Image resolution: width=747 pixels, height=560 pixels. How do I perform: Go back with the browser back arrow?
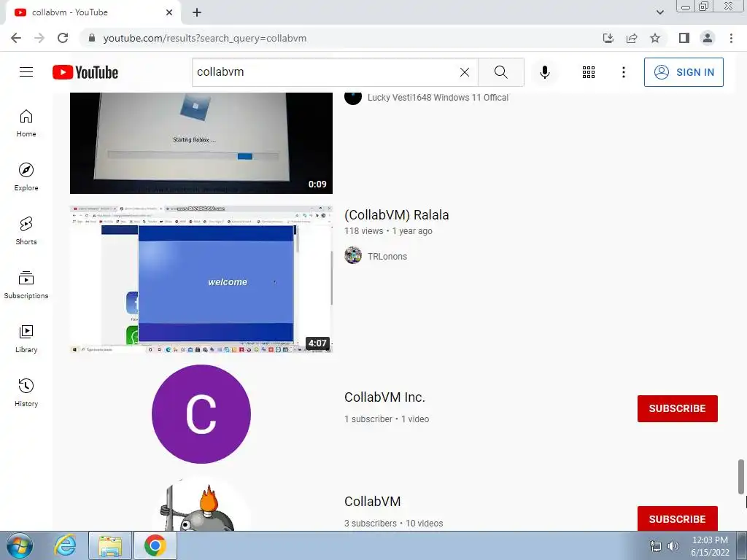click(x=16, y=38)
